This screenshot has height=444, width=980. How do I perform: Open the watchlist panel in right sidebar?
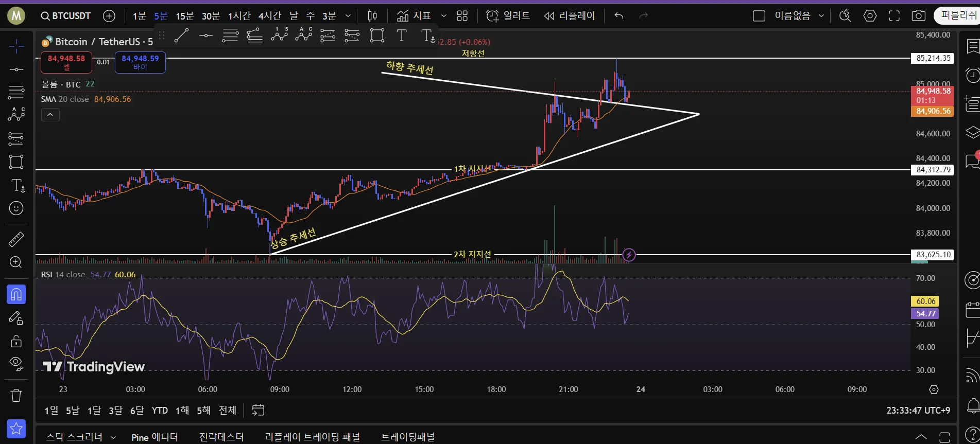[972, 47]
